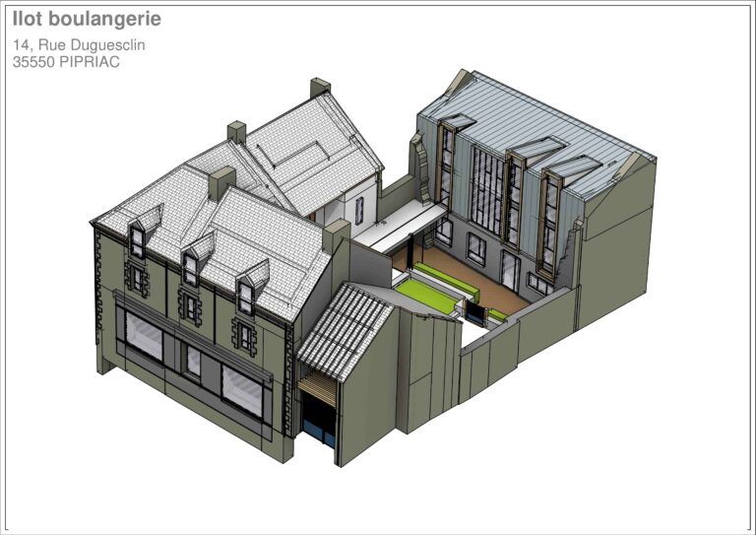Click the '14, Rue Duguesclin' address line
756x535 pixels.
(79, 45)
